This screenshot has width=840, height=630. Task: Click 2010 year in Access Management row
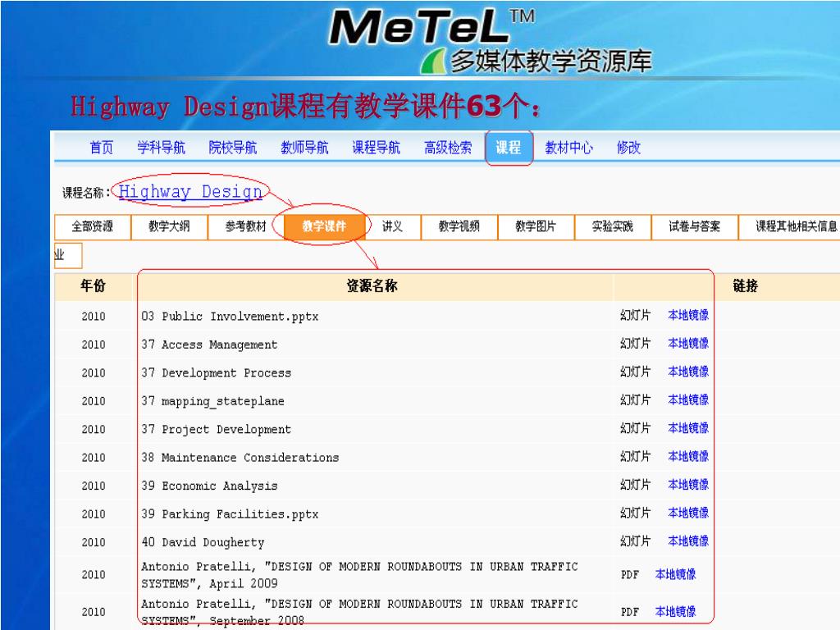pyautogui.click(x=94, y=345)
